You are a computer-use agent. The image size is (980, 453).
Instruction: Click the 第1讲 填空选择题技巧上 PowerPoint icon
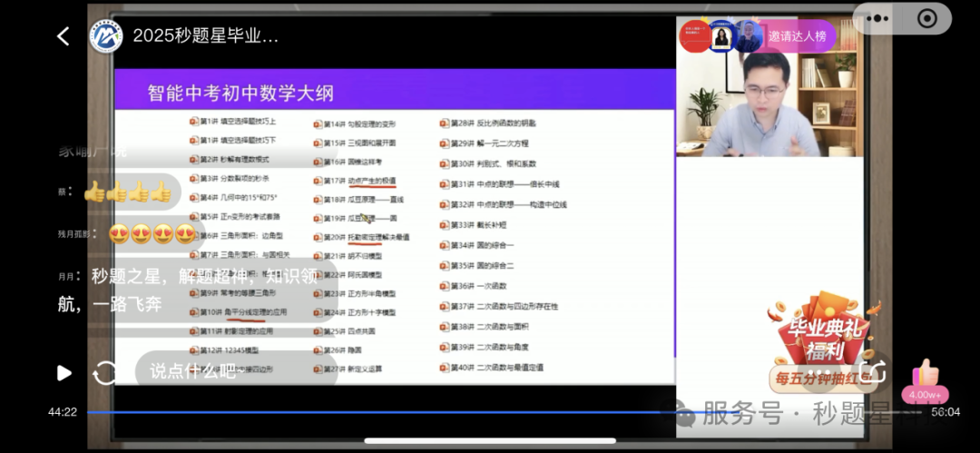pyautogui.click(x=194, y=121)
